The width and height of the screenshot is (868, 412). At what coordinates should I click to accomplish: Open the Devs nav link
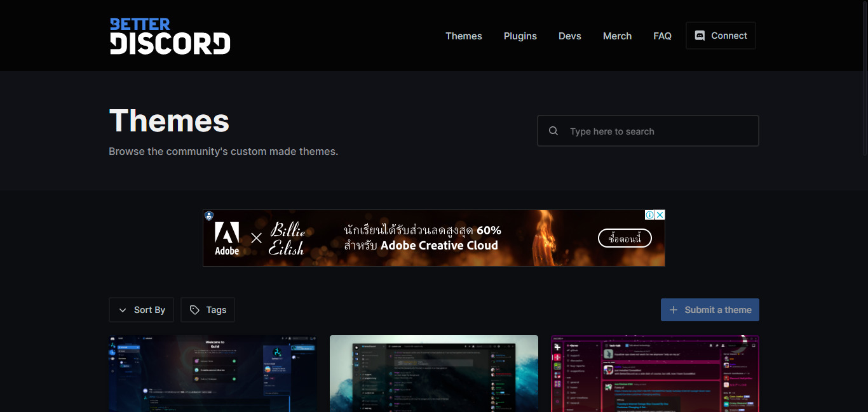pyautogui.click(x=569, y=36)
